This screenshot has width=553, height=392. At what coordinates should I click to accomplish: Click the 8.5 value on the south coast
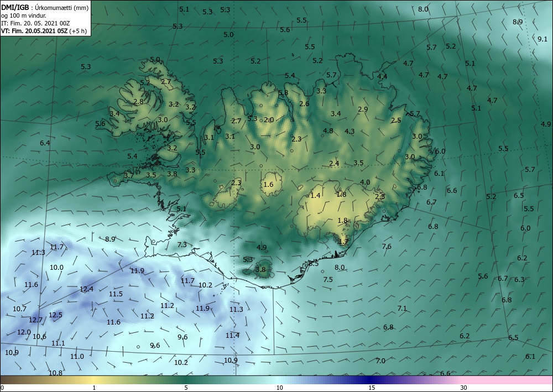click(314, 263)
